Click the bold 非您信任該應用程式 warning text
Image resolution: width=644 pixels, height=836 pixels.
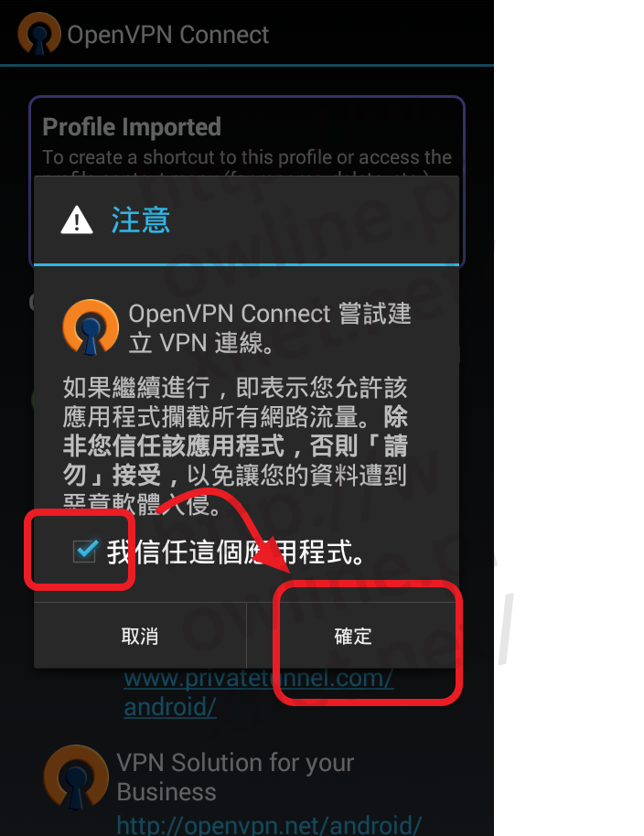tap(174, 445)
